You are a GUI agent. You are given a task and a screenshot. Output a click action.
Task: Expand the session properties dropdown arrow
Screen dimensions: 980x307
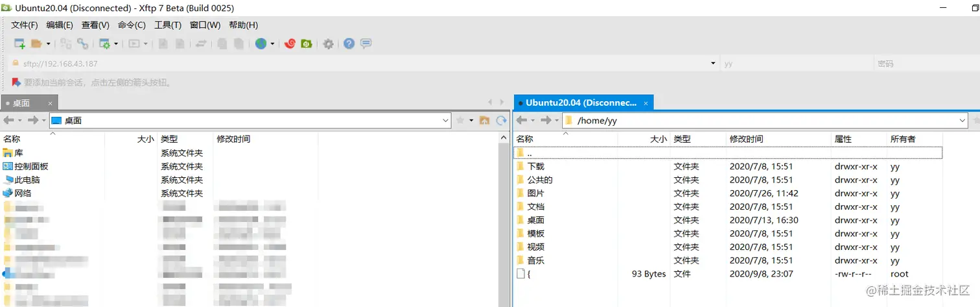pyautogui.click(x=116, y=44)
